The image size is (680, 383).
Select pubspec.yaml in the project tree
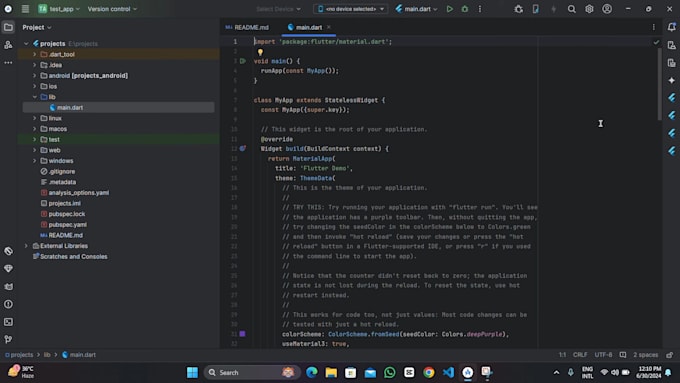(67, 225)
